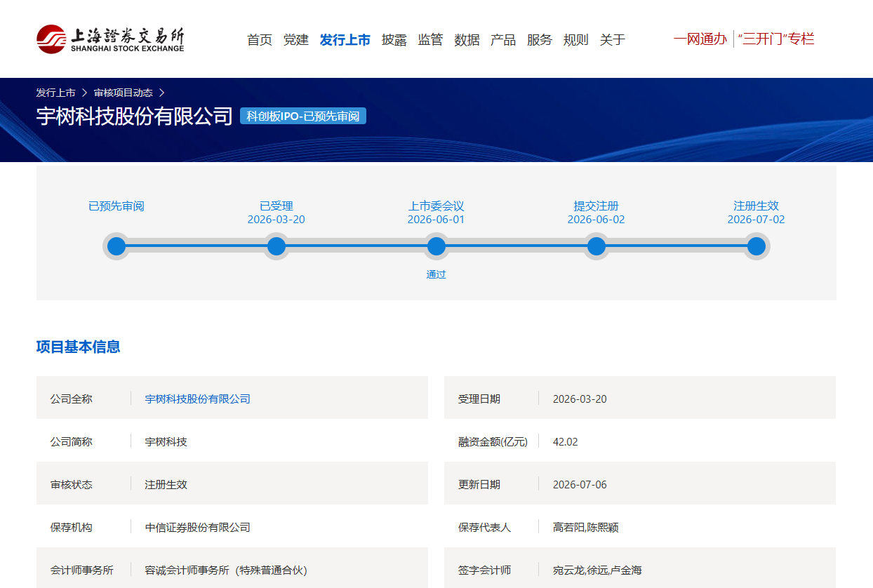Click the financing amount 42.02
This screenshot has width=873, height=588.
566,441
